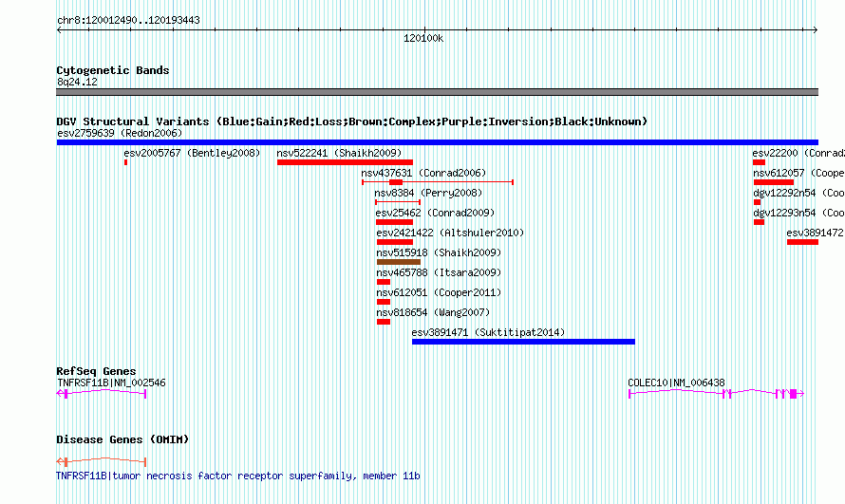
Task: Click the magenta TNFRSF11B RefSeq gene glyph
Action: click(x=102, y=394)
